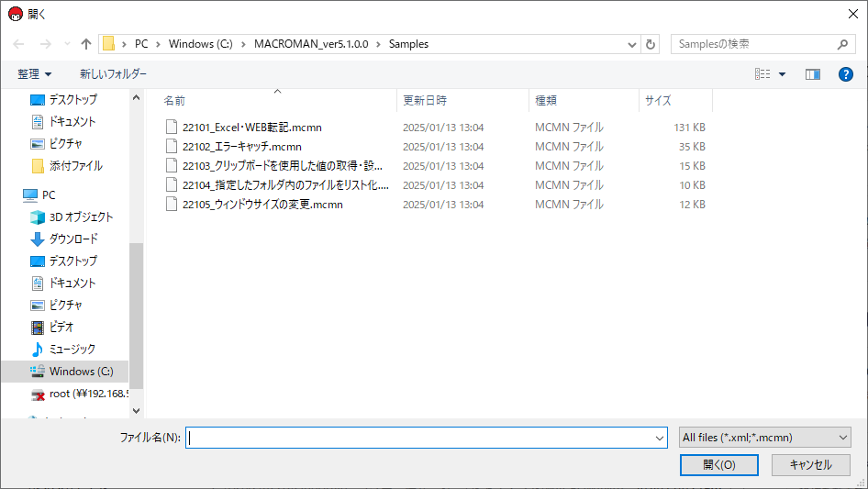Click the refresh icon beside address bar

tap(651, 44)
